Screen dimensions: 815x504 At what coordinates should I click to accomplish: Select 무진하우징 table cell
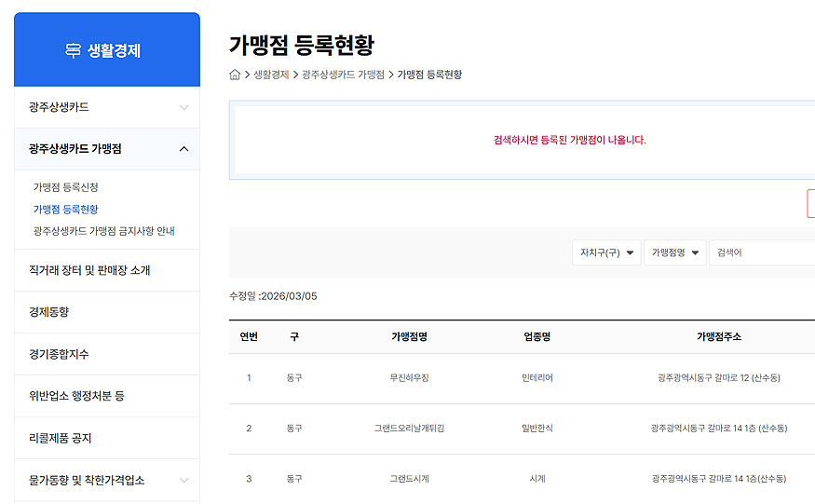click(410, 378)
